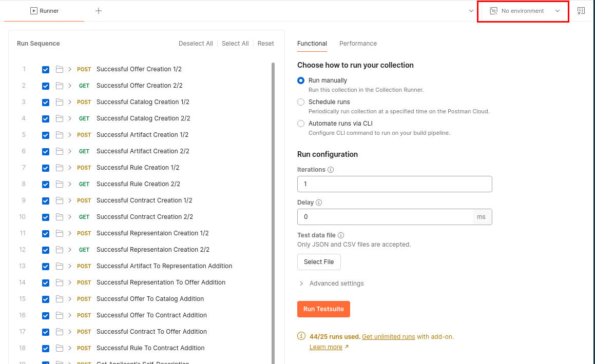The width and height of the screenshot is (595, 364).
Task: Uncheck Successful Contract Creation 2/2 request
Action: (x=46, y=217)
